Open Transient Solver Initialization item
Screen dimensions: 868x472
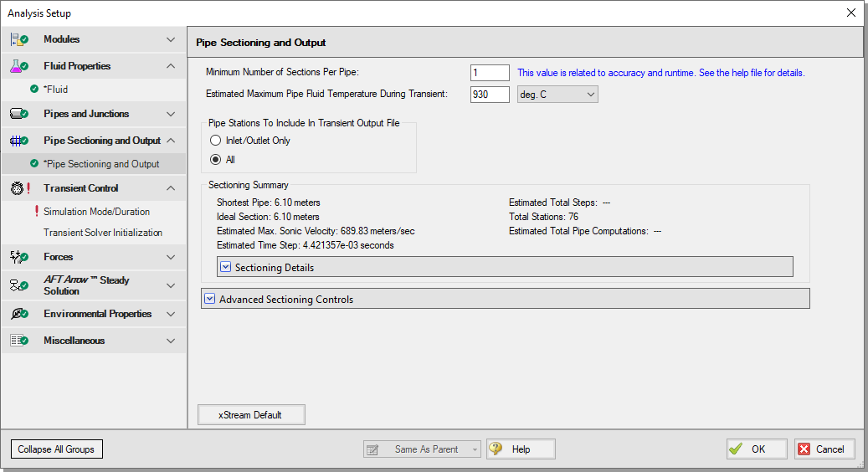tap(102, 233)
